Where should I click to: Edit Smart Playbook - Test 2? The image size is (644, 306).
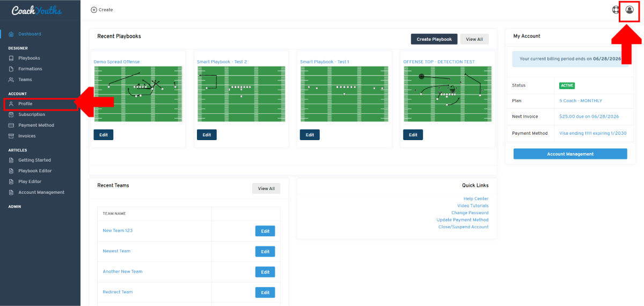pos(207,135)
